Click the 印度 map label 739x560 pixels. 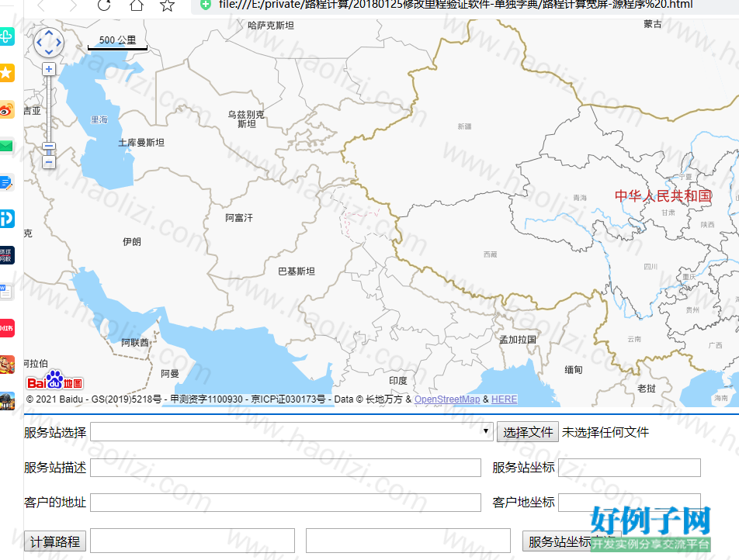(397, 381)
